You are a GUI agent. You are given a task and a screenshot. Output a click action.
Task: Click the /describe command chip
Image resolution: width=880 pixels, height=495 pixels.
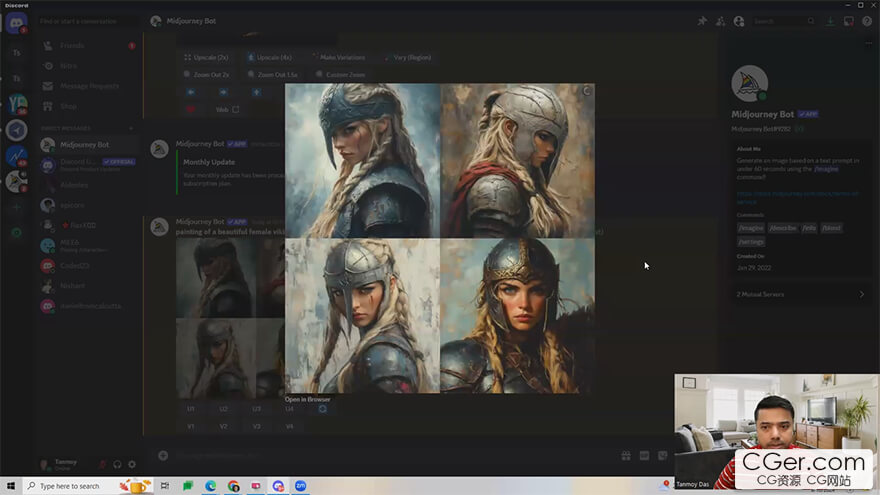[x=783, y=228]
